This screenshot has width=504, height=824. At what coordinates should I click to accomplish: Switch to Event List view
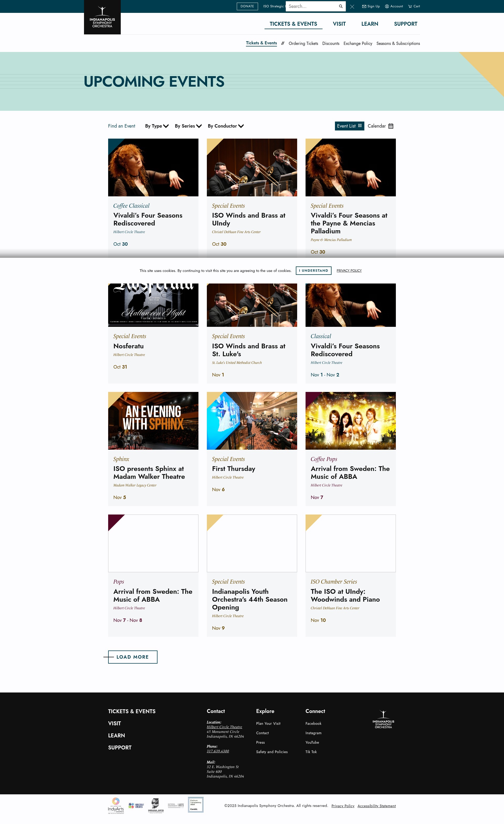pos(349,126)
